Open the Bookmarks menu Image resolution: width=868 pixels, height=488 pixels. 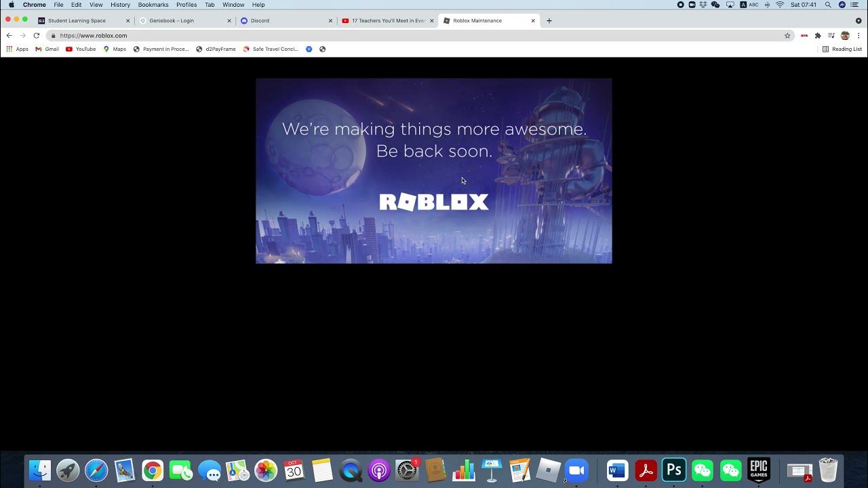[x=153, y=5]
